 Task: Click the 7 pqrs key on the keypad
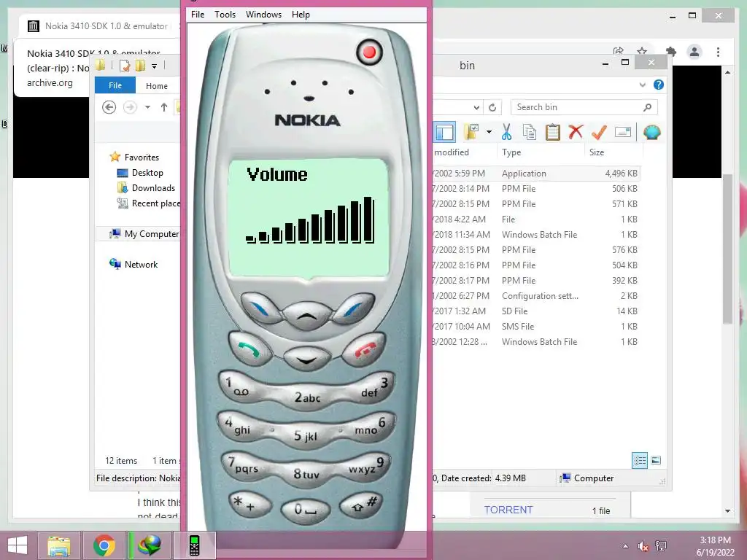(243, 465)
